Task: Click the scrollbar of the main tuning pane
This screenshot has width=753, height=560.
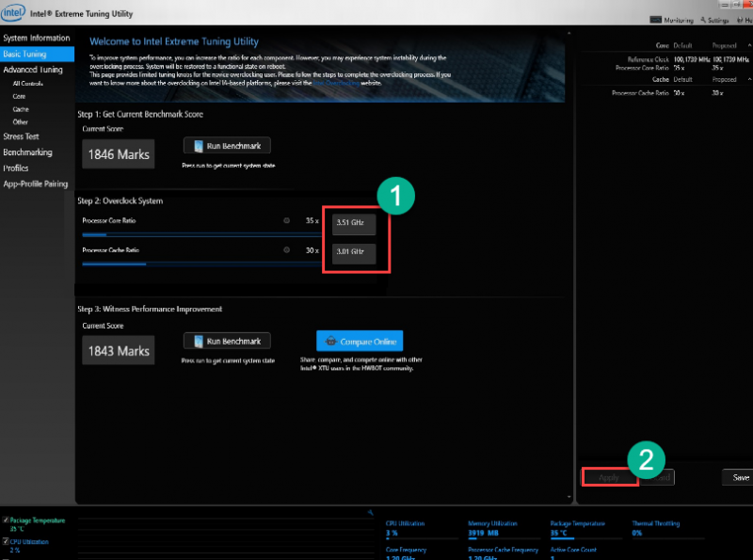Action: (x=569, y=265)
